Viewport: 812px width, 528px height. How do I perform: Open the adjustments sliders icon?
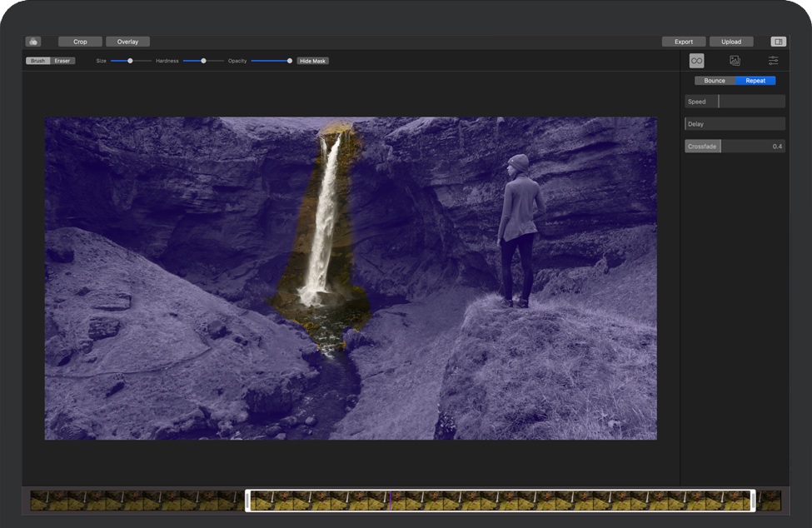click(773, 61)
